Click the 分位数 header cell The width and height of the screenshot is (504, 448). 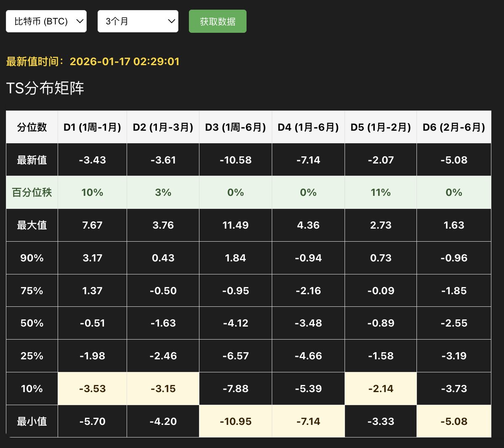click(32, 127)
